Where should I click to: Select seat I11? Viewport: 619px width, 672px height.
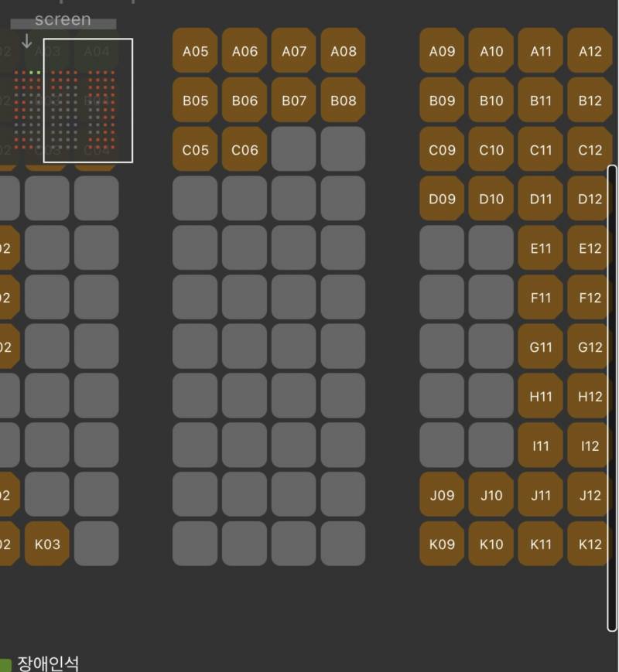[x=541, y=445]
